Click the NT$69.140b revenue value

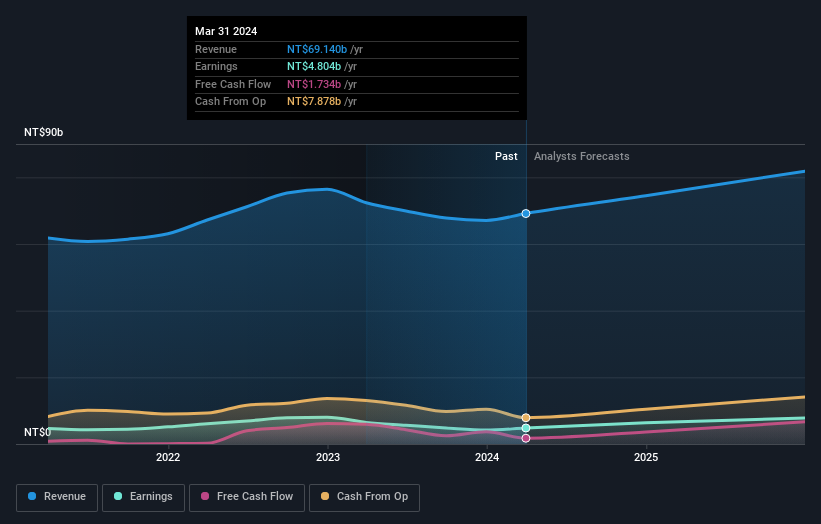(317, 49)
